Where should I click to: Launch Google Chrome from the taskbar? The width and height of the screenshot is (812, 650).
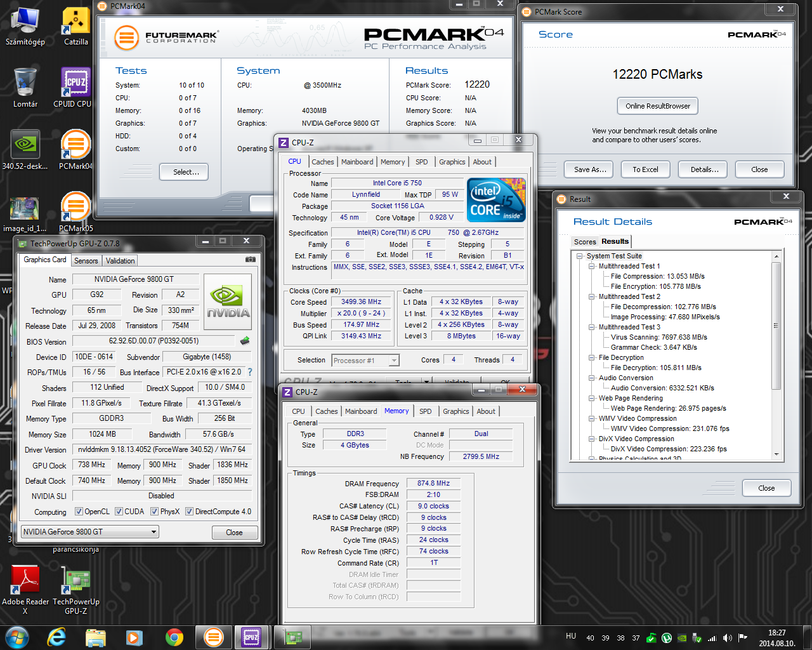174,637
